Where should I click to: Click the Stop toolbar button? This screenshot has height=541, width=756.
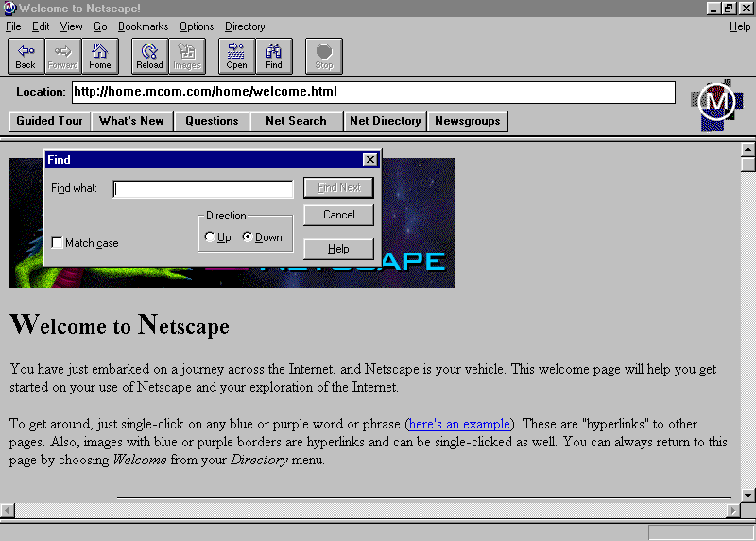pyautogui.click(x=324, y=56)
